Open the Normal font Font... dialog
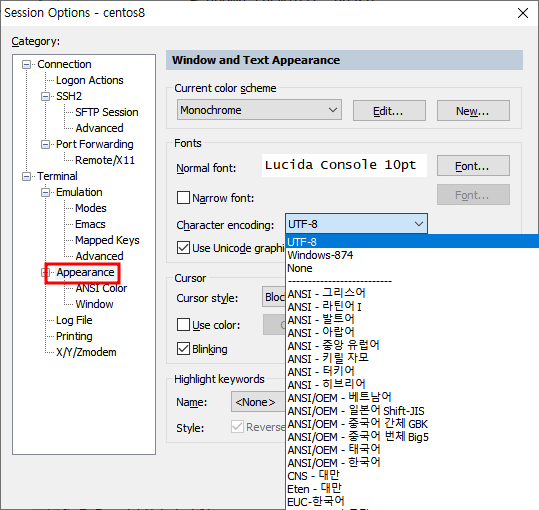 [x=473, y=166]
